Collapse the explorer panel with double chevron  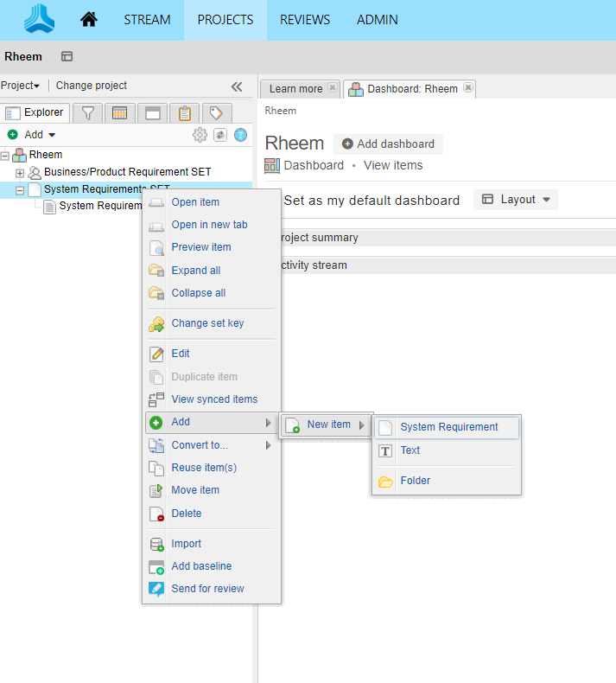pos(237,86)
